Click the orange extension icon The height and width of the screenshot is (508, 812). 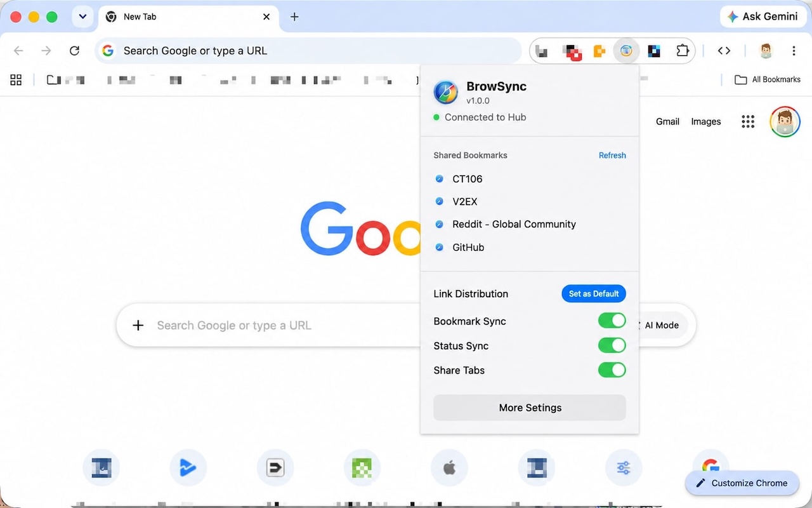coord(599,51)
